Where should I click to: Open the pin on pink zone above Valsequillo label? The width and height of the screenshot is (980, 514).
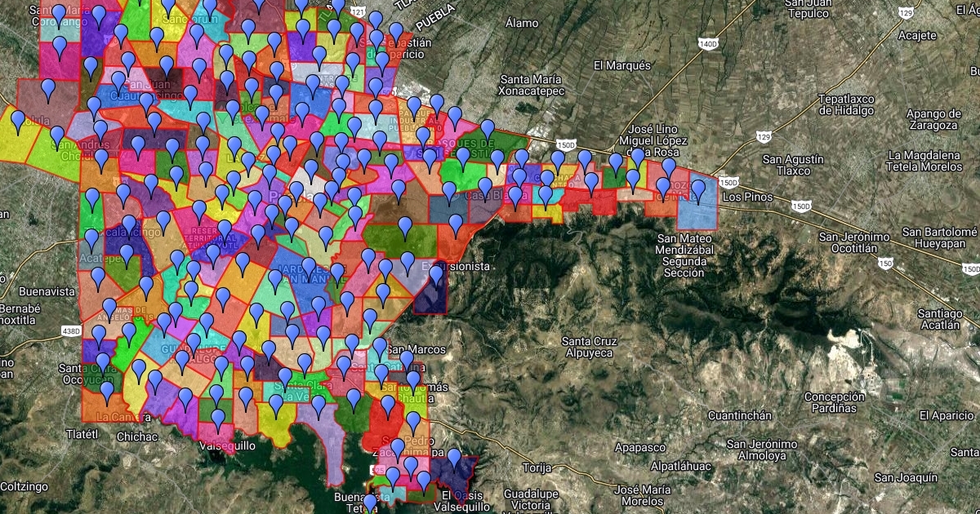[218, 421]
